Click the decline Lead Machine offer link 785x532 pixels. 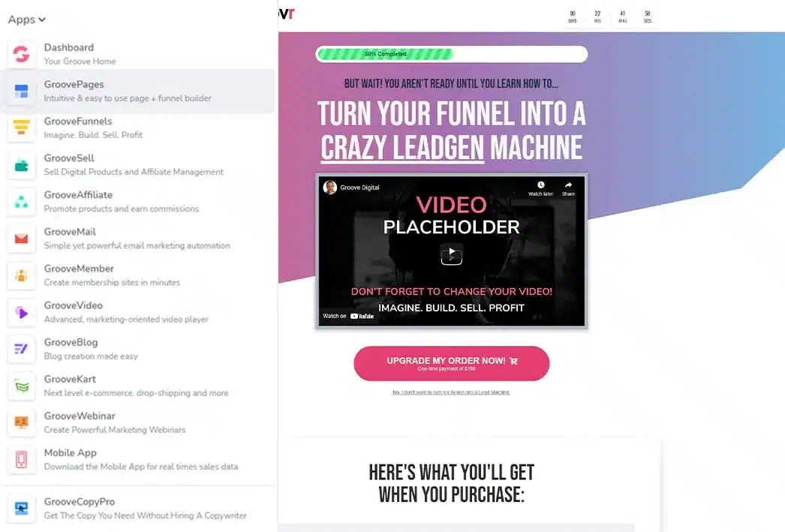(451, 392)
